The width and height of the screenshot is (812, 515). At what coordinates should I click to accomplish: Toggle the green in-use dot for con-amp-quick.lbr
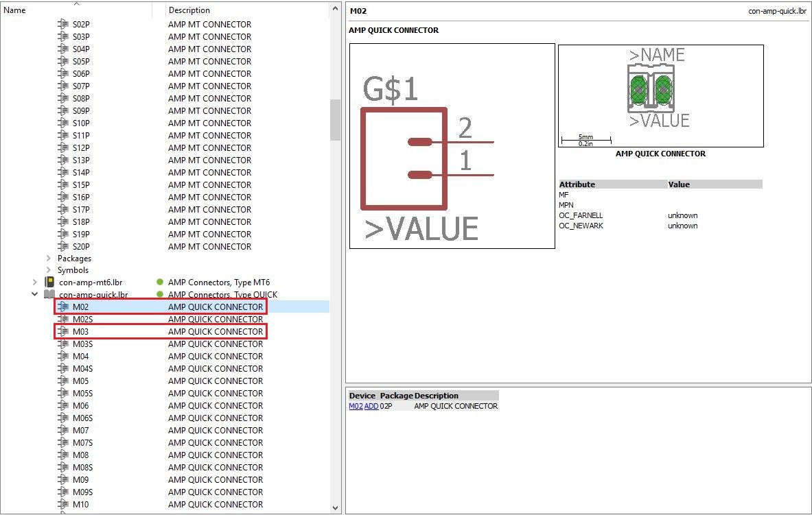click(x=160, y=294)
